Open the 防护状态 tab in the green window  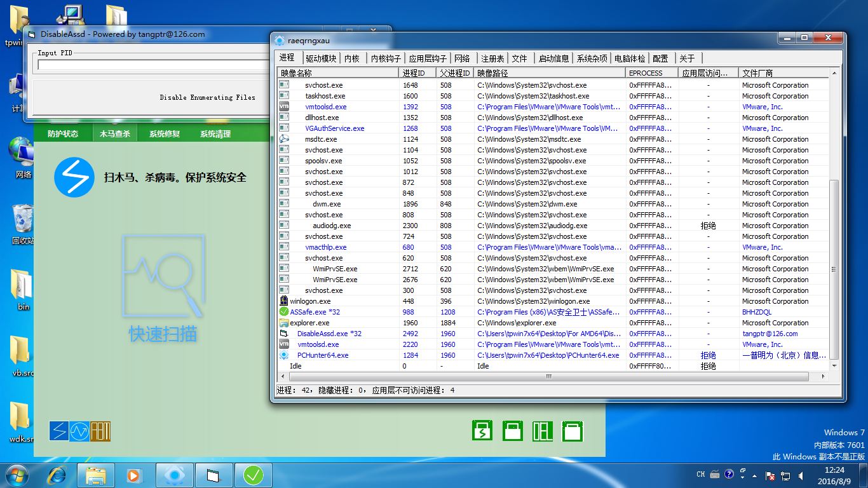point(63,134)
